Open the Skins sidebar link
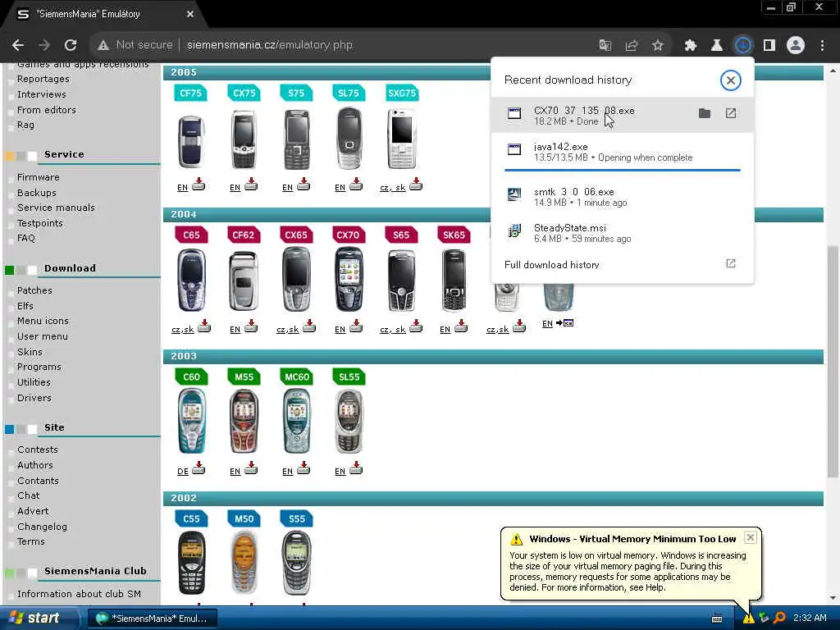 (30, 352)
